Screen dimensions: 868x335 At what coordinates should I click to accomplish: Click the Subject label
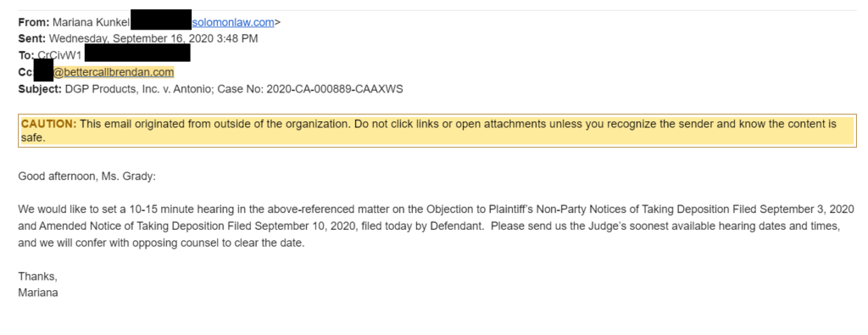coord(40,88)
